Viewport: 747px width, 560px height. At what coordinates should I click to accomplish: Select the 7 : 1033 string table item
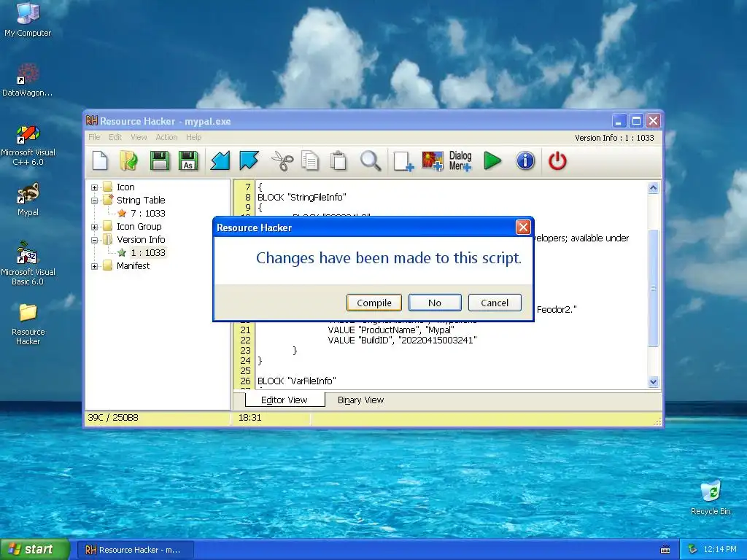[x=147, y=214]
